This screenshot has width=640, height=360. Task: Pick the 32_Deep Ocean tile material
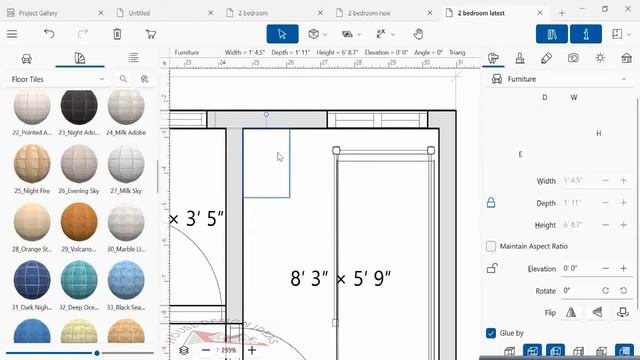point(79,281)
